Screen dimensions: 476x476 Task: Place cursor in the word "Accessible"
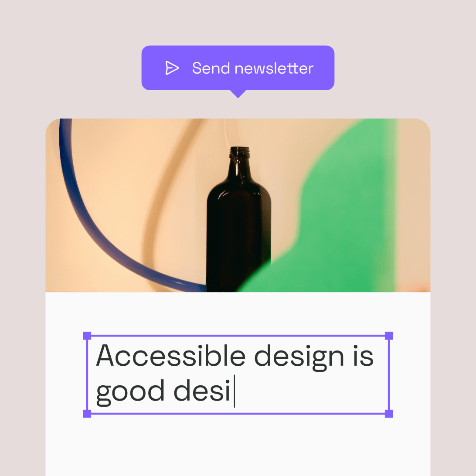click(x=170, y=355)
